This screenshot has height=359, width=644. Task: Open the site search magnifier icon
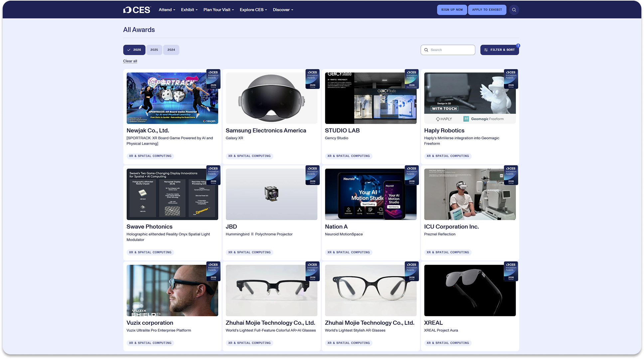pyautogui.click(x=514, y=10)
